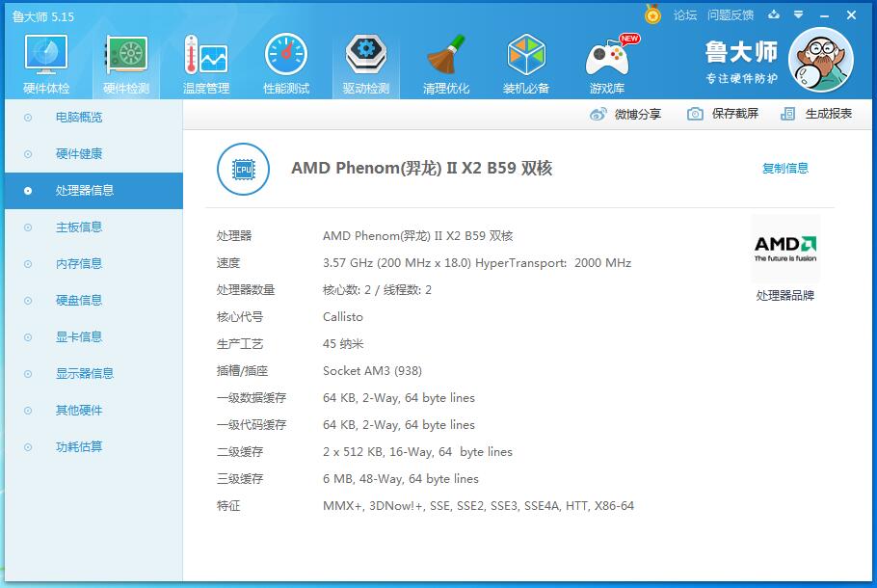Click the heading AMD Phenom(羿龙) II X2 B59 双核
The width and height of the screenshot is (877, 588).
[422, 169]
